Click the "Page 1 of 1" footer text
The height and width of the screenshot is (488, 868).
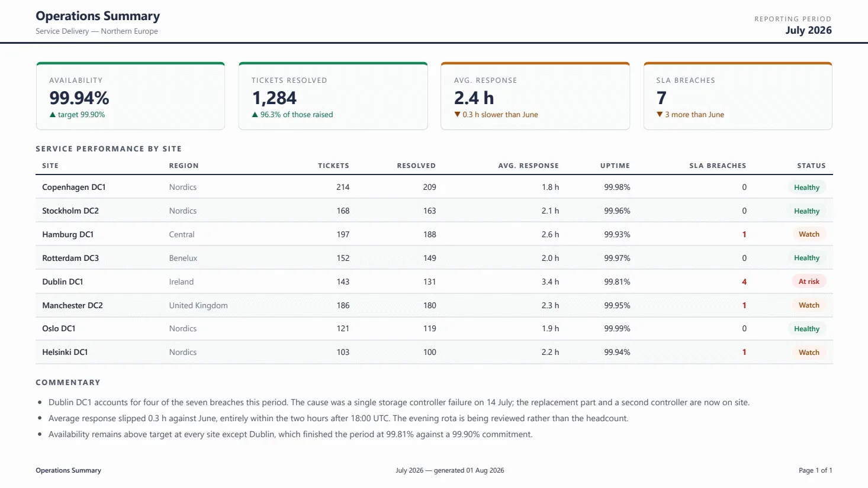click(815, 470)
